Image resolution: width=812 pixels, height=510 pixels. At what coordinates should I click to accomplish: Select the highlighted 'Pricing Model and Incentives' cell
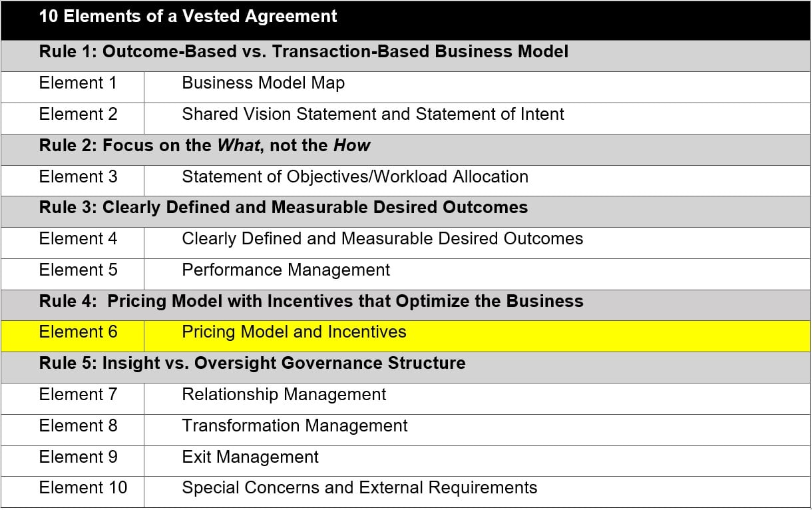pos(294,332)
